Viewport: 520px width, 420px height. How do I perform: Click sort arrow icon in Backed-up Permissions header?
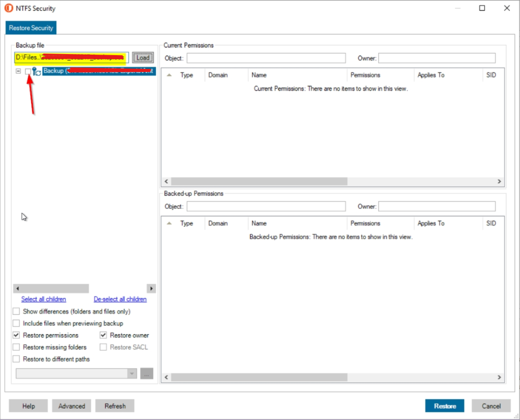click(169, 224)
